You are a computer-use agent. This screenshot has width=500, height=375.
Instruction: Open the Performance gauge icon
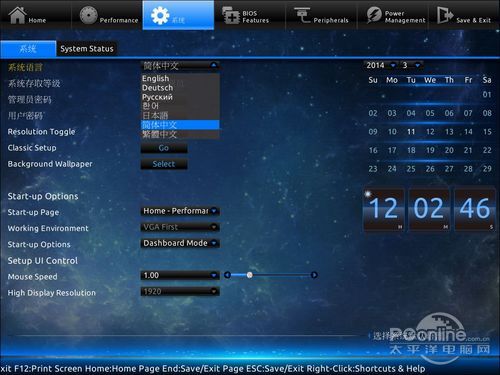[x=88, y=15]
